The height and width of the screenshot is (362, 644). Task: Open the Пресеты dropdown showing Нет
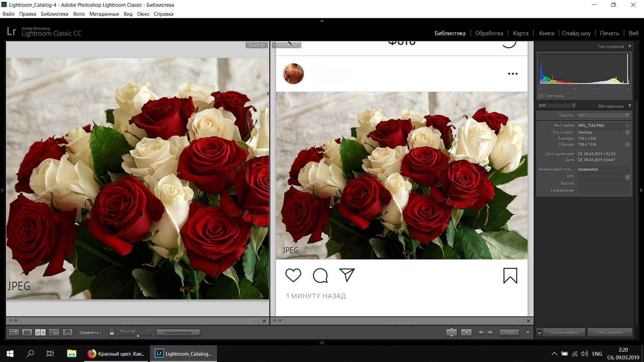(x=603, y=115)
